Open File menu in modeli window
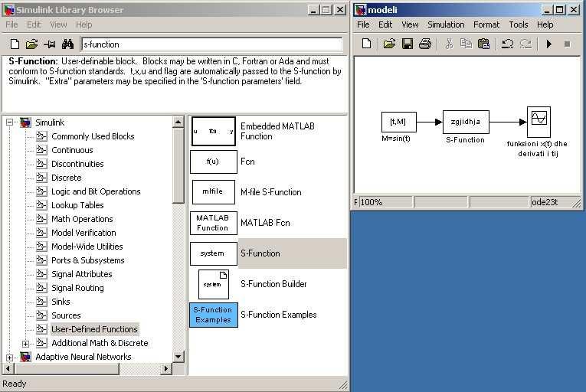 [x=363, y=24]
